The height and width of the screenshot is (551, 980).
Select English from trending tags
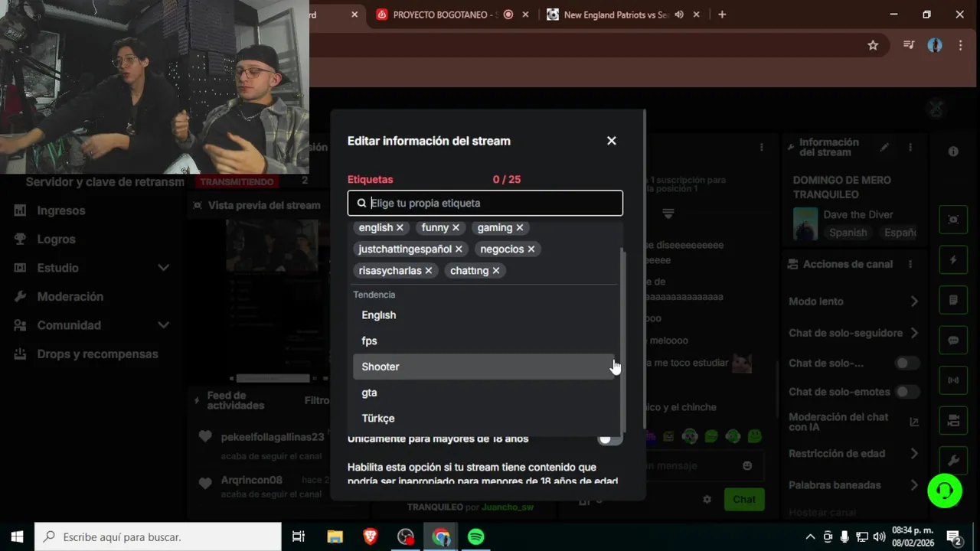point(483,315)
